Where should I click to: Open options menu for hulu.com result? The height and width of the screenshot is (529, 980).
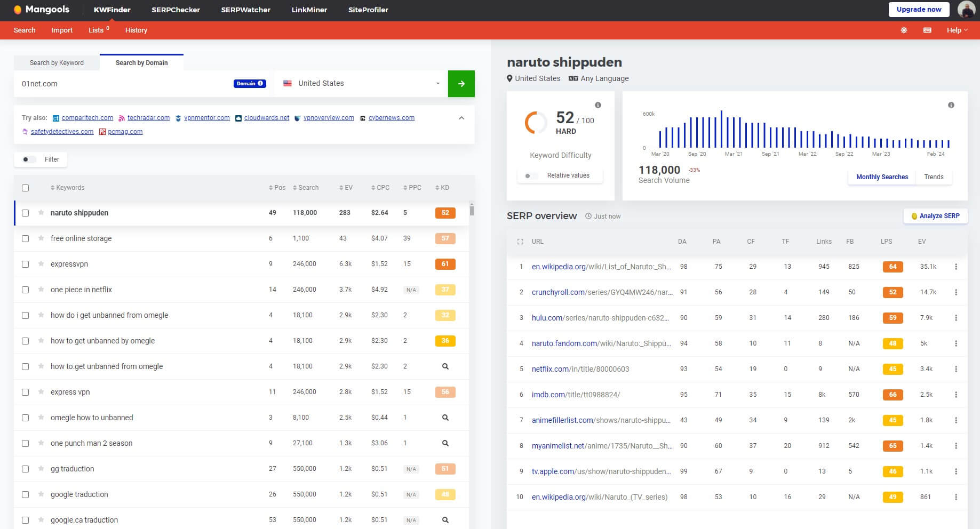click(x=956, y=318)
